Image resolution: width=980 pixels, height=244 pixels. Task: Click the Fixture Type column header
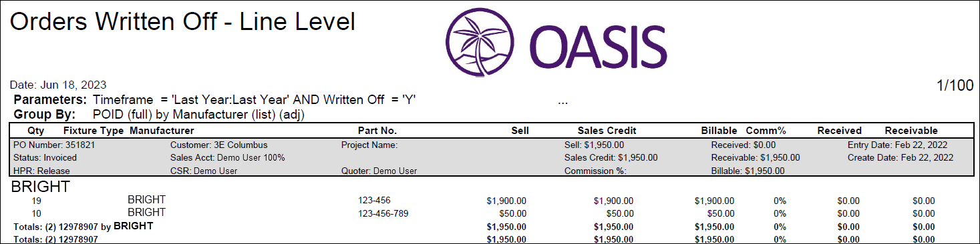94,131
